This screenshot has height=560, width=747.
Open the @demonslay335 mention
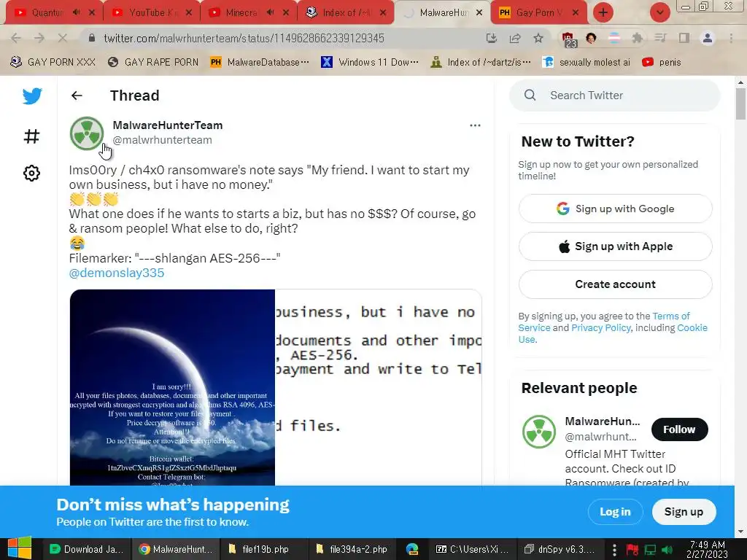[117, 273]
